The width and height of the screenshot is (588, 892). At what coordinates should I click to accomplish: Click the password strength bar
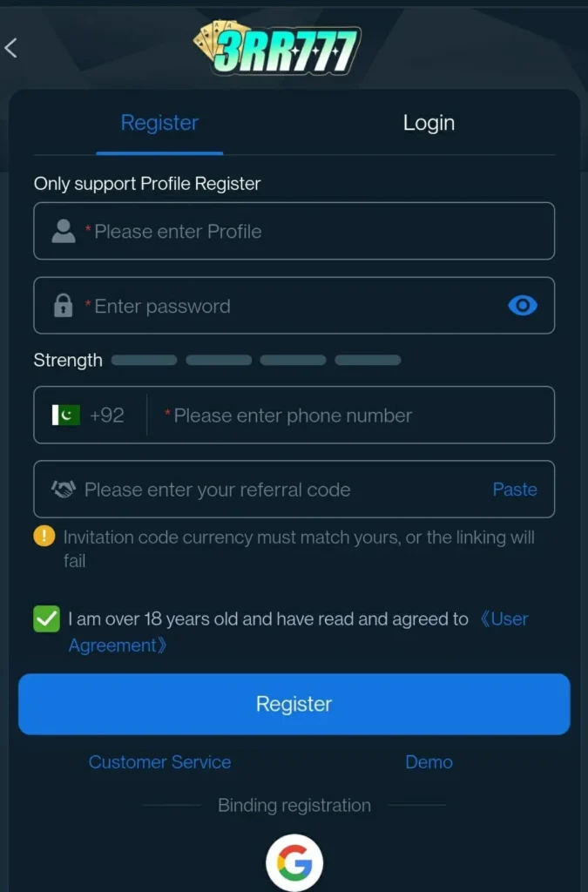tap(256, 360)
